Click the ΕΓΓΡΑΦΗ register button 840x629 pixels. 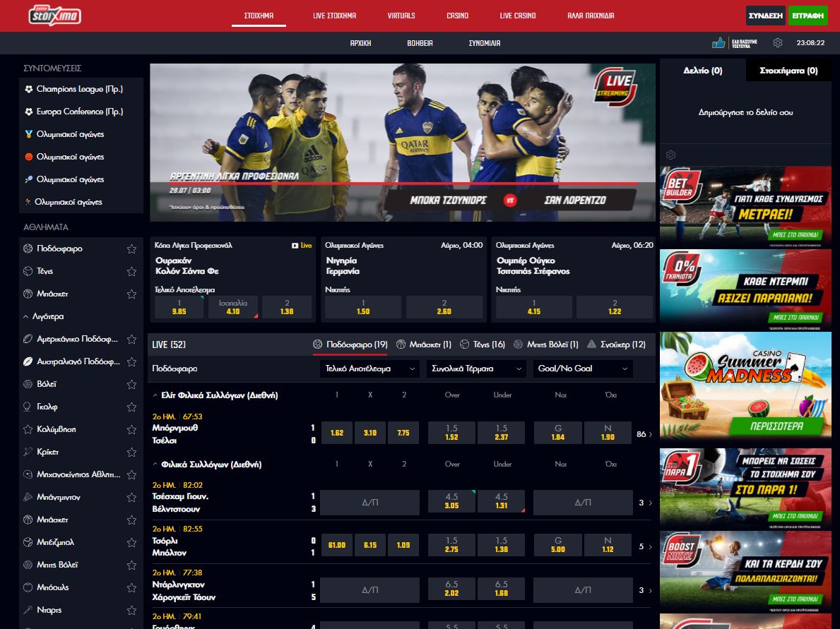tap(808, 16)
